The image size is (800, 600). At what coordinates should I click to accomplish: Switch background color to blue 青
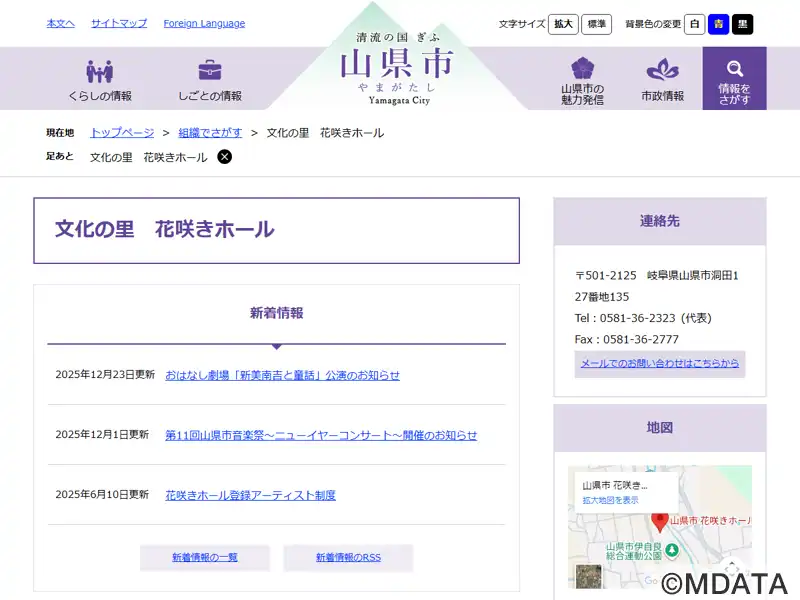718,24
